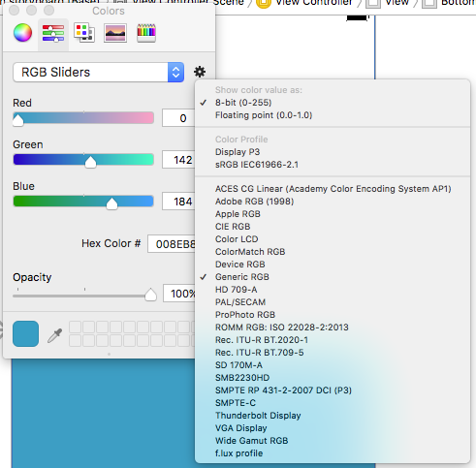The image size is (476, 468).
Task: Click the Red value field
Action: (x=178, y=118)
